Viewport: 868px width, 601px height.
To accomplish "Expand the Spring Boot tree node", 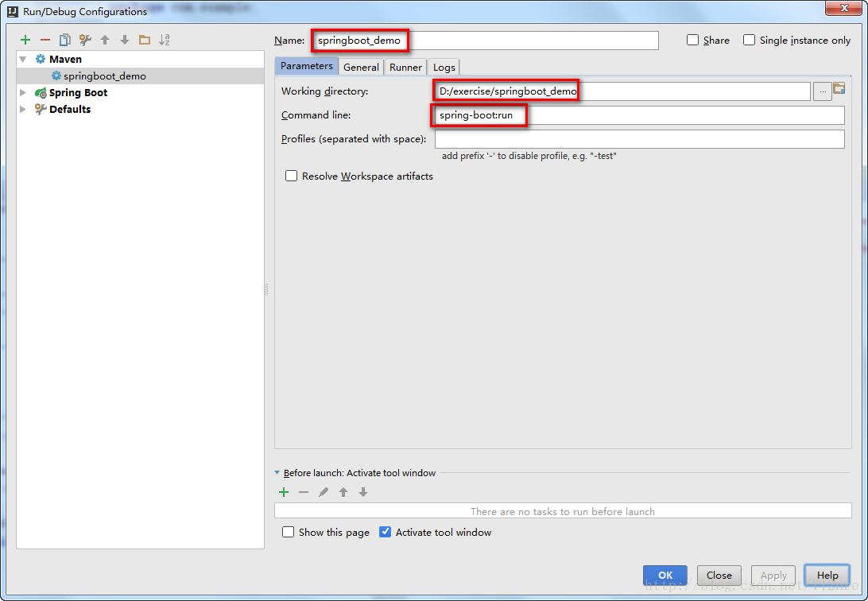I will (23, 92).
